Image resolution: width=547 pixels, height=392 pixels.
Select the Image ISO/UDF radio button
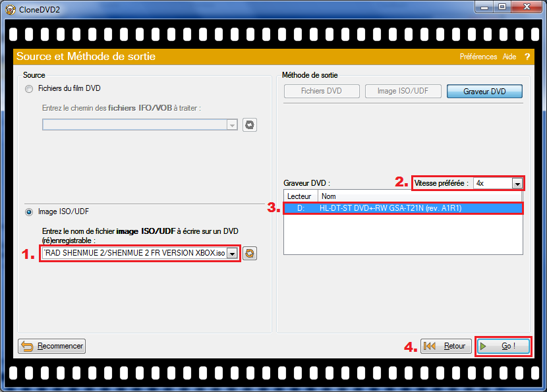(x=29, y=211)
